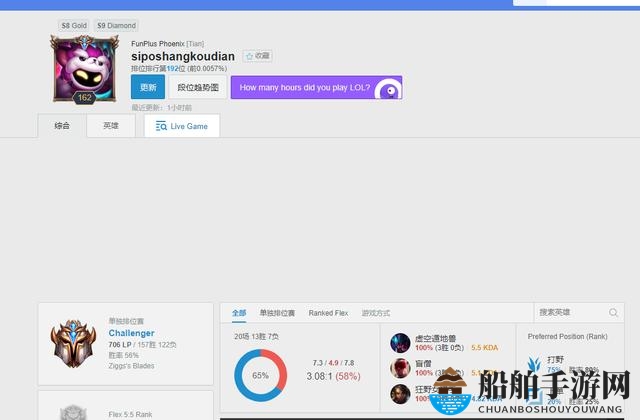Click the 20场 13胜 7负 record text
Viewport: 640px width, 420px height.
click(256, 336)
